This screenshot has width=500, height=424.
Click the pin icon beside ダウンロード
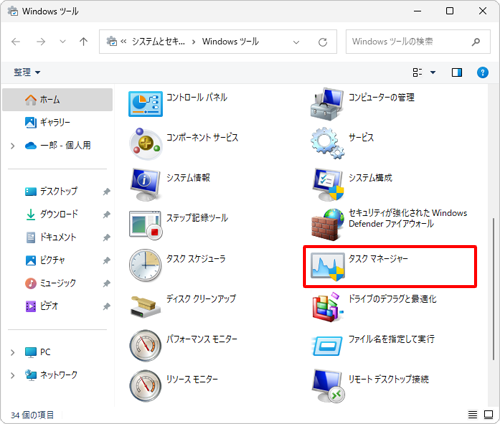click(x=106, y=215)
